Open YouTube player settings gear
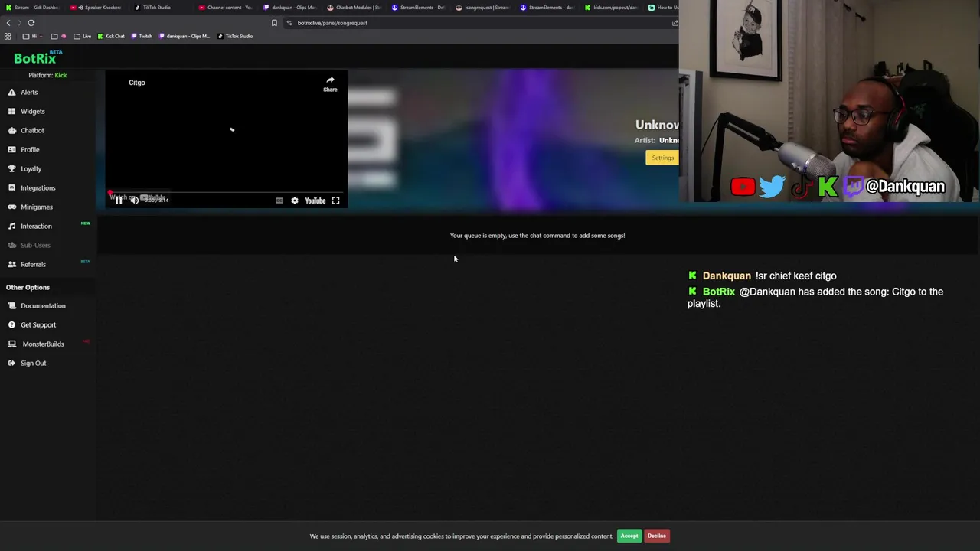 [x=295, y=201]
